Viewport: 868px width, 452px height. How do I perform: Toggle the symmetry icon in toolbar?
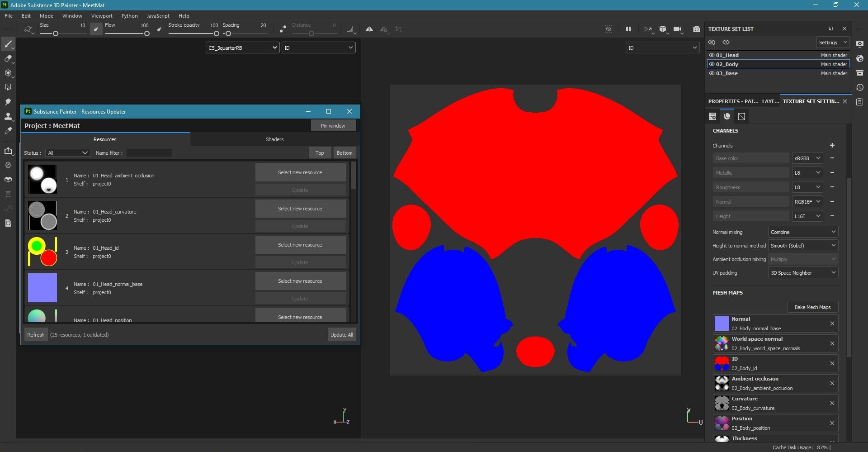tap(369, 29)
